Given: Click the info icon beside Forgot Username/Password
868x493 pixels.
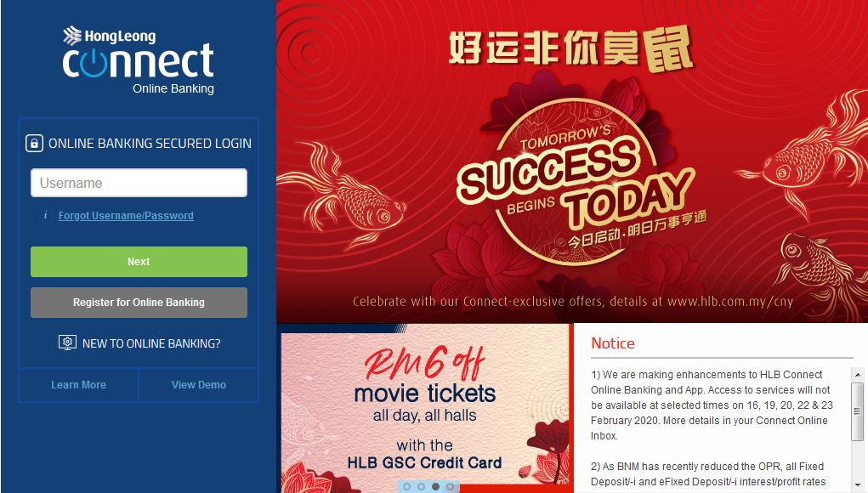Looking at the screenshot, I should (45, 215).
